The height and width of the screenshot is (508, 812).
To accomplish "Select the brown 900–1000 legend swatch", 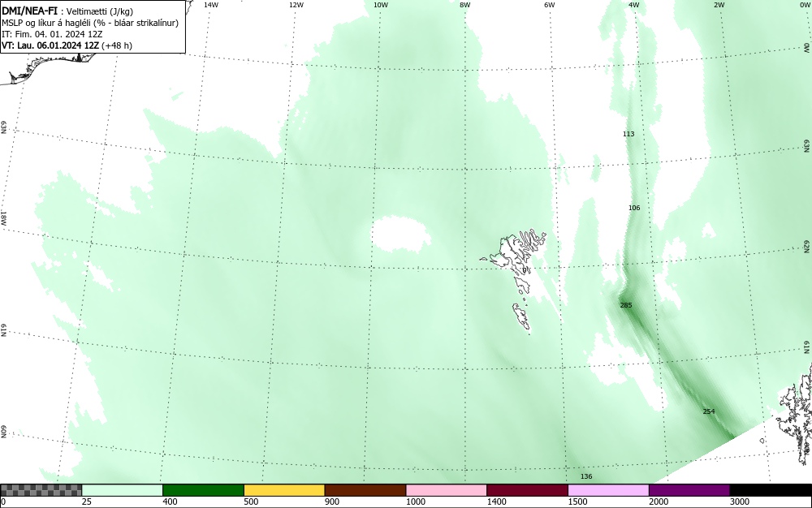I will point(365,490).
